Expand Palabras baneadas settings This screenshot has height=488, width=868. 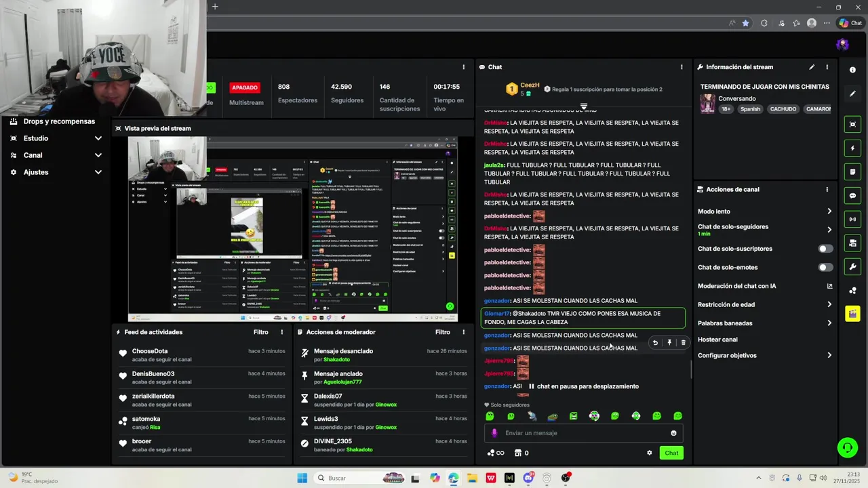(x=829, y=323)
